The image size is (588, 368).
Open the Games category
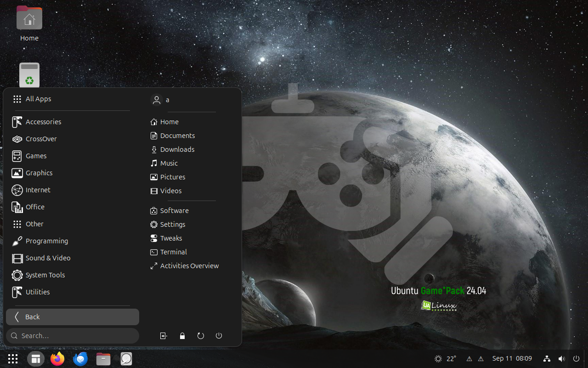pos(36,156)
